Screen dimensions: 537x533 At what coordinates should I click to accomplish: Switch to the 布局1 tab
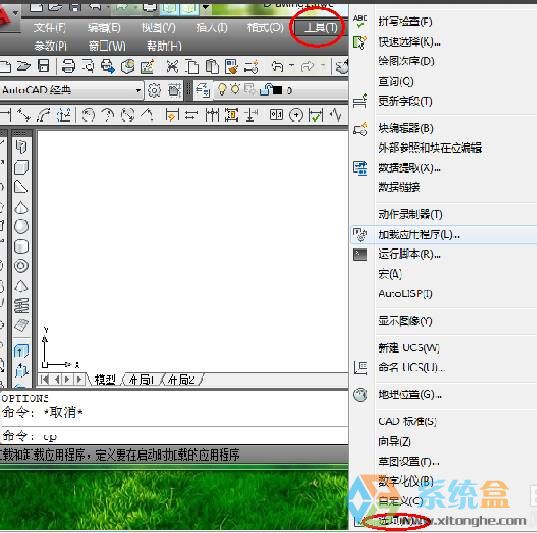(x=142, y=380)
